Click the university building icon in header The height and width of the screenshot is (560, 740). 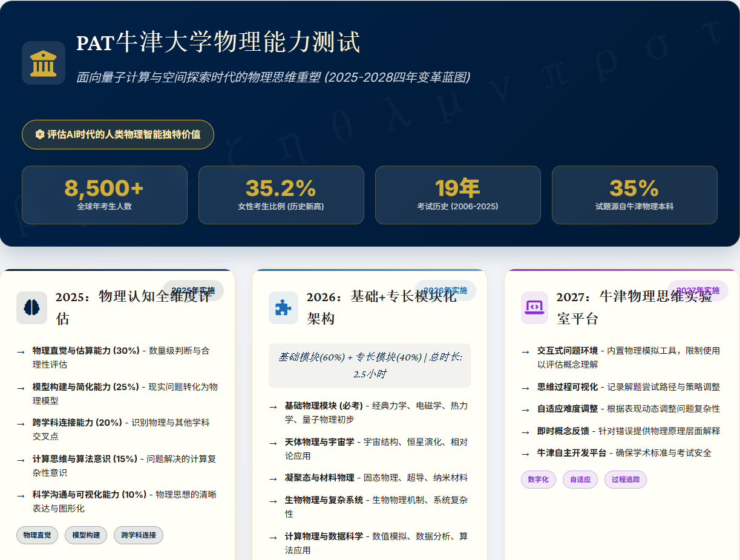coord(44,63)
